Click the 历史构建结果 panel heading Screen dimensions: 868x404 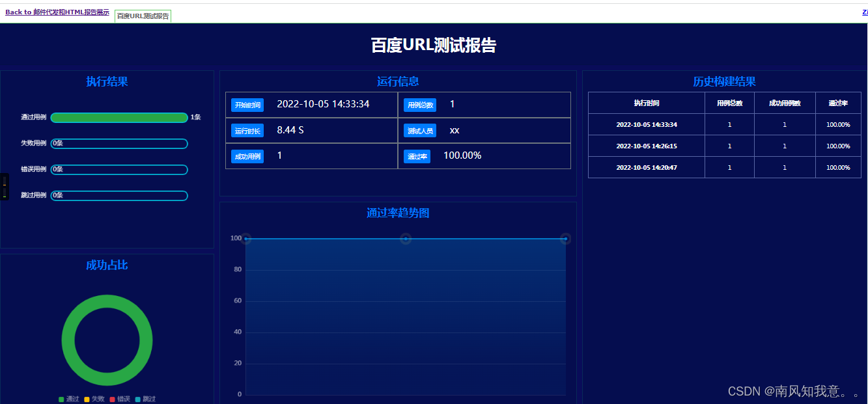click(724, 81)
